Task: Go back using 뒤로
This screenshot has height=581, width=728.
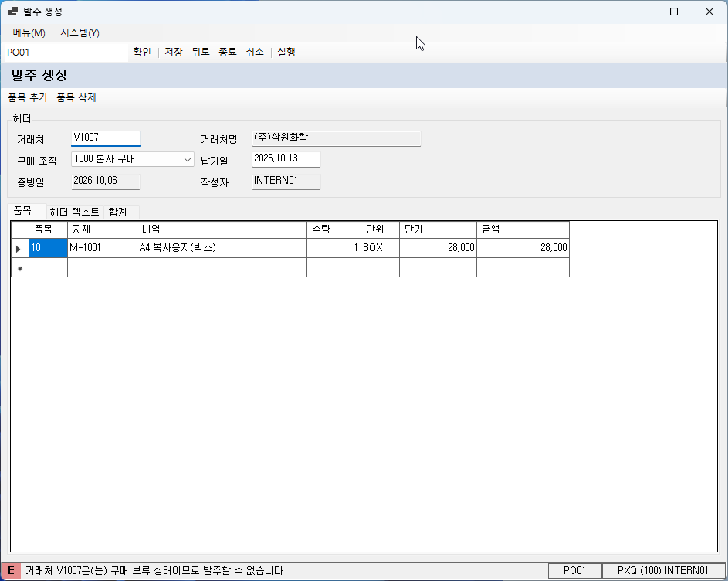Action: click(x=201, y=52)
